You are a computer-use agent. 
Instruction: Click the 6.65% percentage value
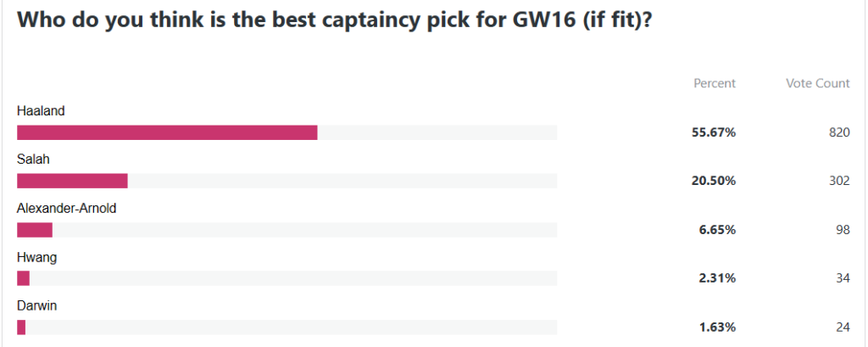715,230
